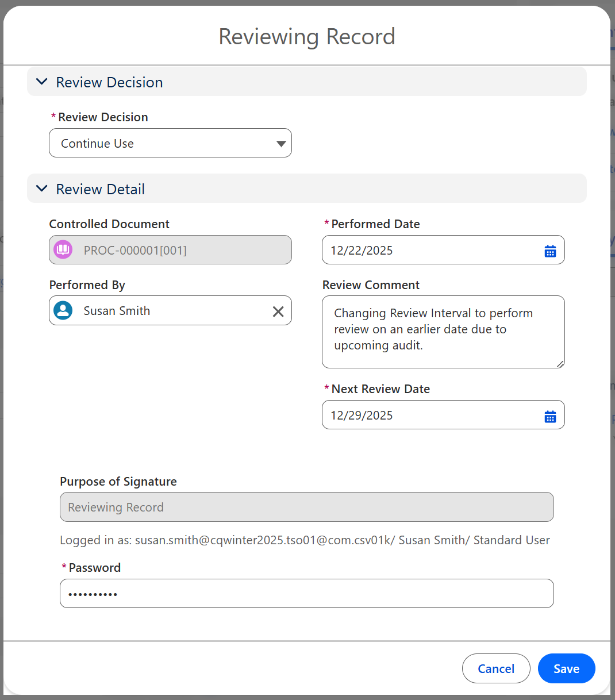
Task: Click the Controlled Document pink book icon
Action: [x=63, y=250]
